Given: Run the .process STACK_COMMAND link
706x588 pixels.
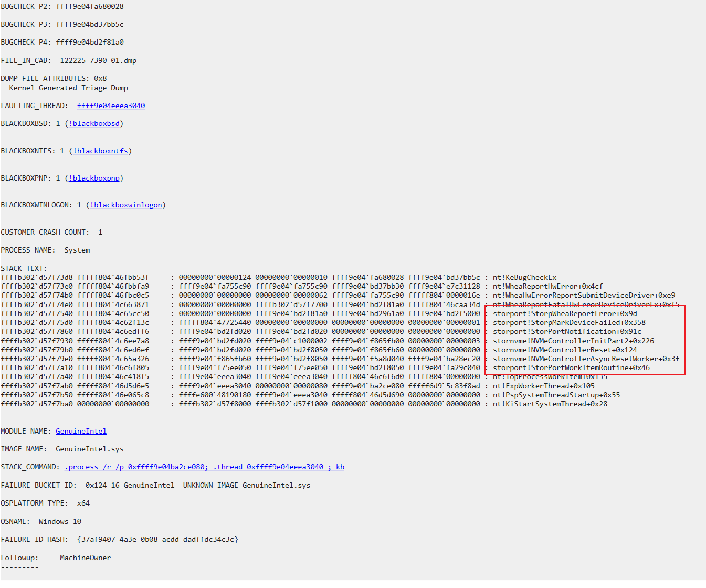Looking at the screenshot, I should tap(204, 467).
